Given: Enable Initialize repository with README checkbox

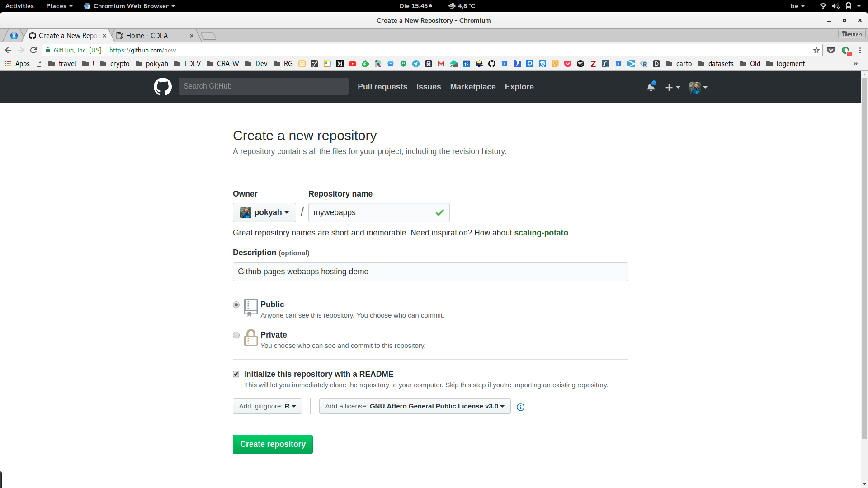Looking at the screenshot, I should (x=236, y=374).
